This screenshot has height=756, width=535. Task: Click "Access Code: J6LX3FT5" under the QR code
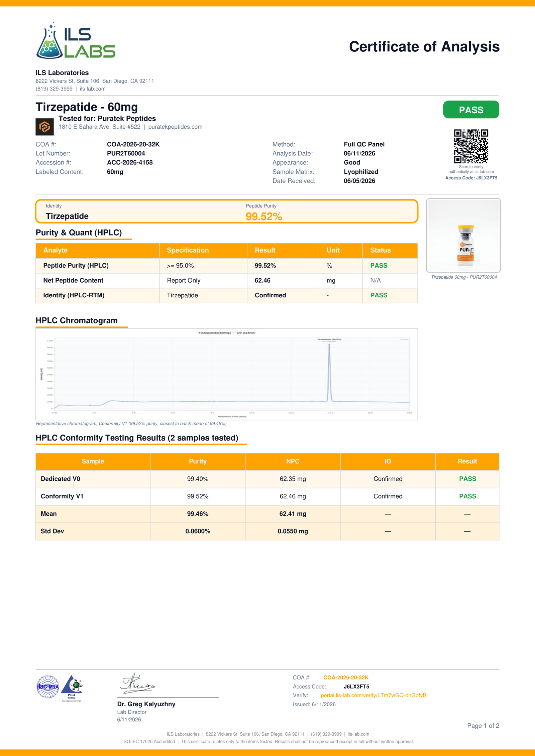(x=471, y=178)
